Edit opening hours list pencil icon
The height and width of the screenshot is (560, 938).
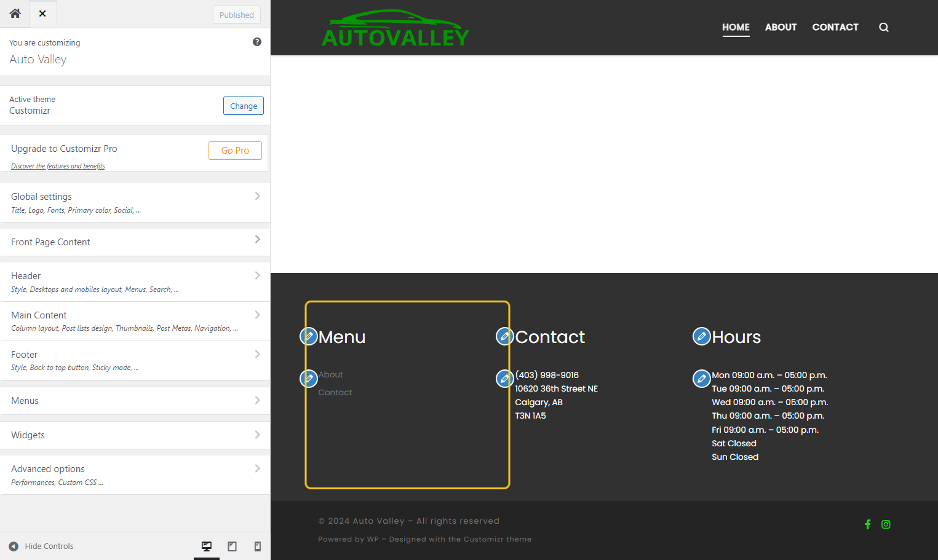pyautogui.click(x=702, y=379)
